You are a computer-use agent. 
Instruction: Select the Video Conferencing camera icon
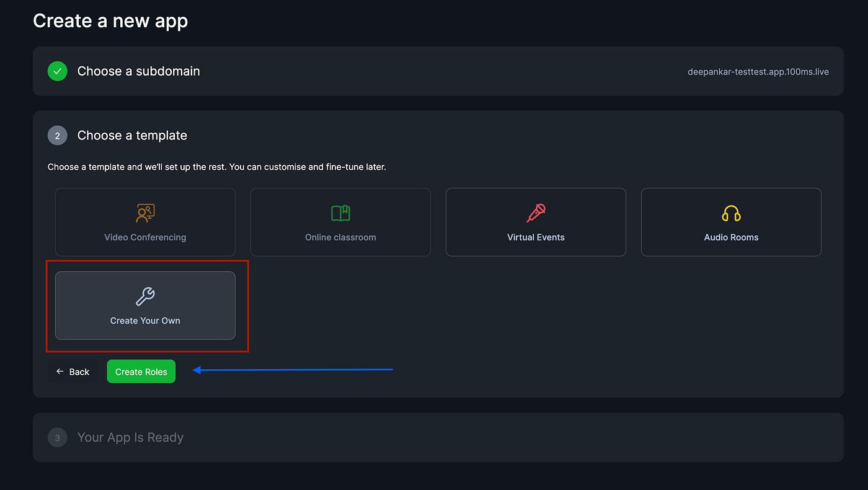coord(144,212)
